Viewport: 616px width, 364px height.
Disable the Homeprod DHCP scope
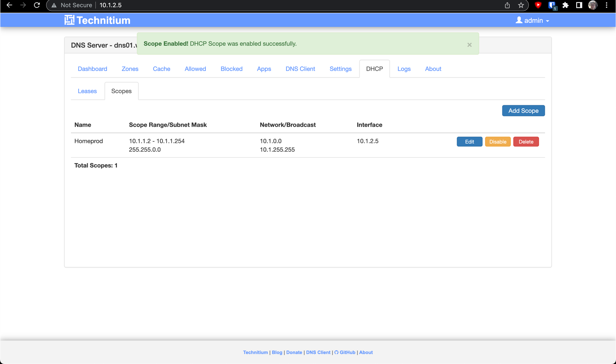tap(498, 142)
